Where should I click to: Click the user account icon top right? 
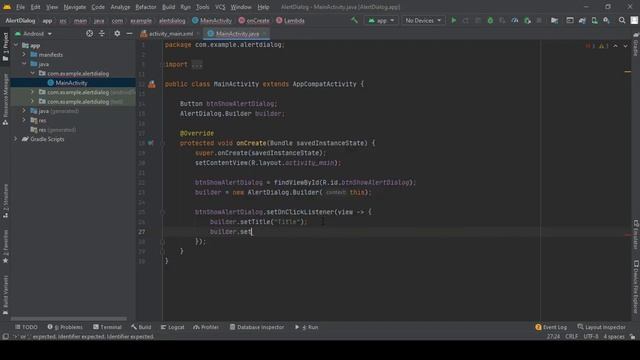[634, 20]
